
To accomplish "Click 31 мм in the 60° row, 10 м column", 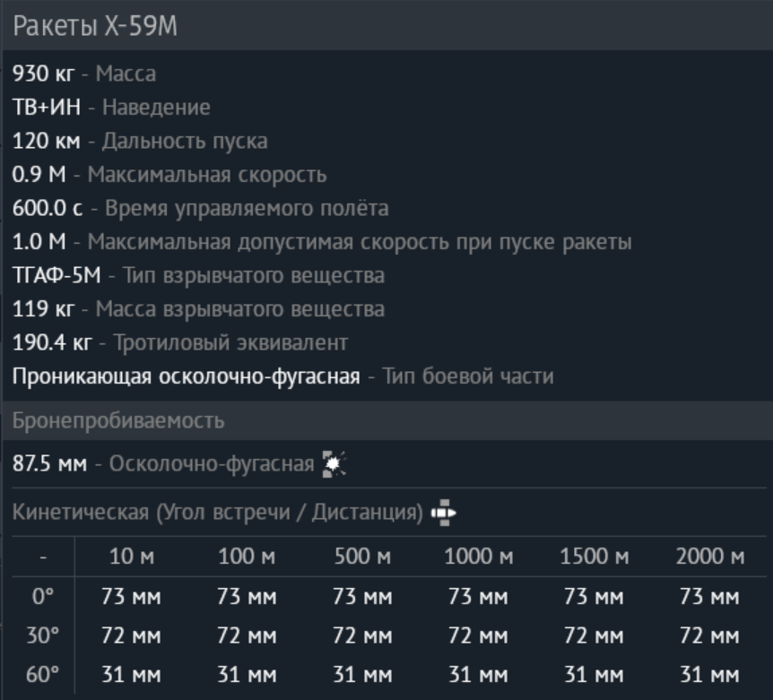I will [x=132, y=675].
